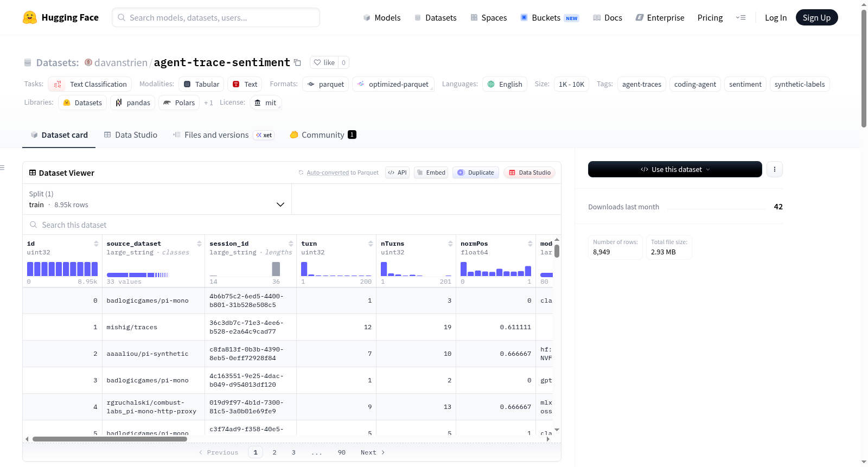This screenshot has height=467, width=868.
Task: Go to page 2 of the table
Action: pyautogui.click(x=275, y=452)
